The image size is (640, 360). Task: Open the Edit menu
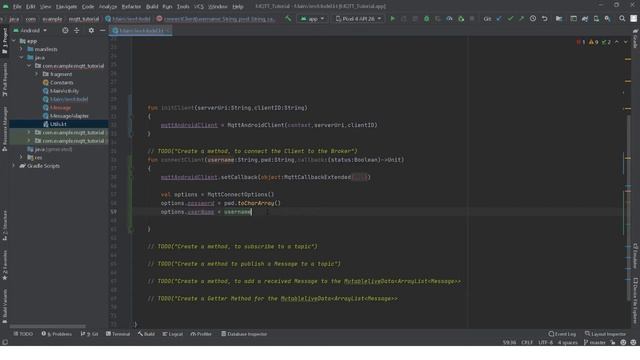click(x=31, y=7)
